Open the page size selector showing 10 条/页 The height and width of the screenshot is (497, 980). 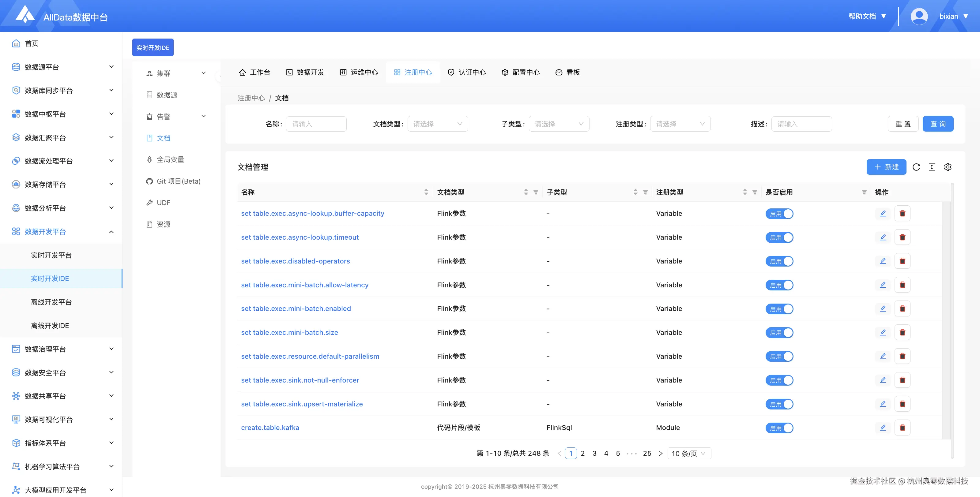click(688, 453)
